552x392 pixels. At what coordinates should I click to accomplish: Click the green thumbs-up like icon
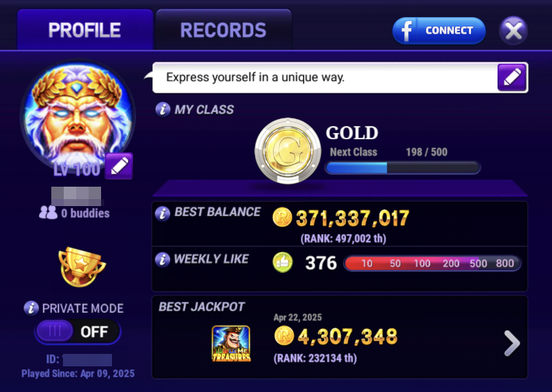click(283, 262)
